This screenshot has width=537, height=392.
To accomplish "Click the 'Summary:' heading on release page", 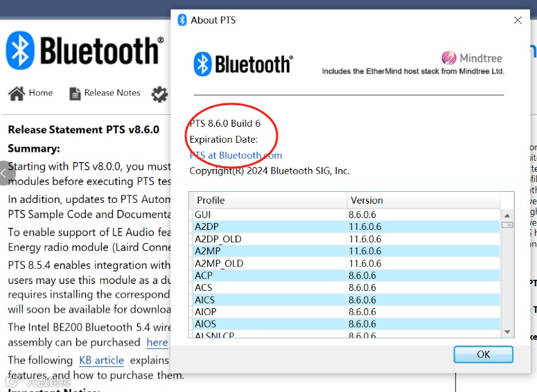I will point(34,148).
